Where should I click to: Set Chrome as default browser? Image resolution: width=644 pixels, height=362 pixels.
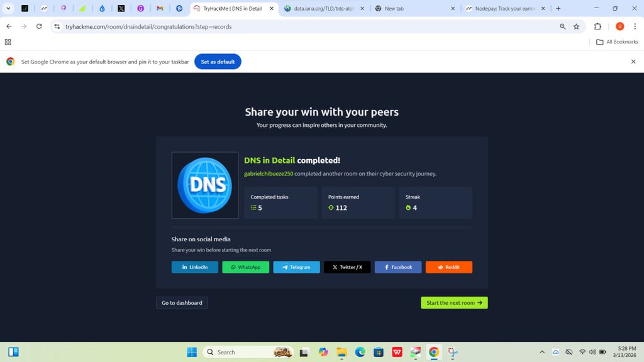coord(218,62)
